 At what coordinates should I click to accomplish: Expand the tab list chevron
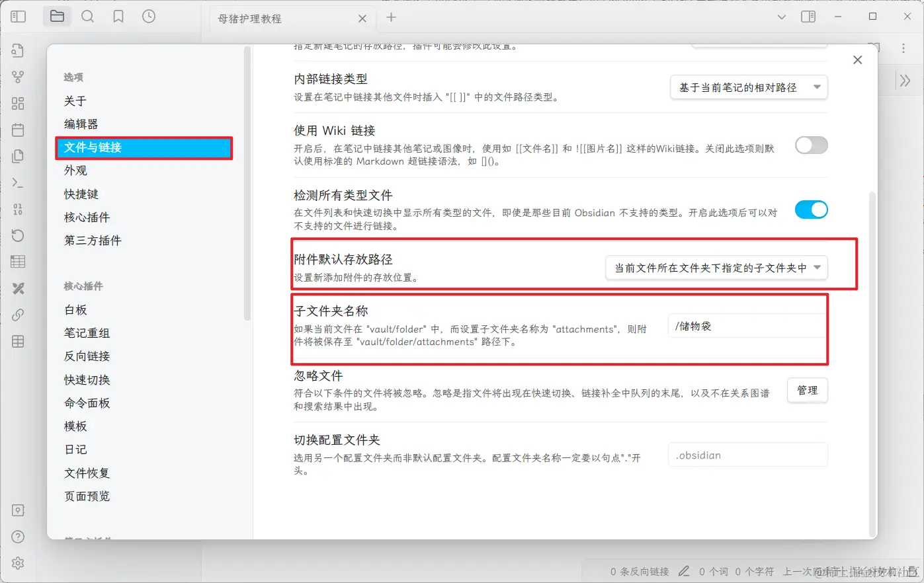click(782, 17)
